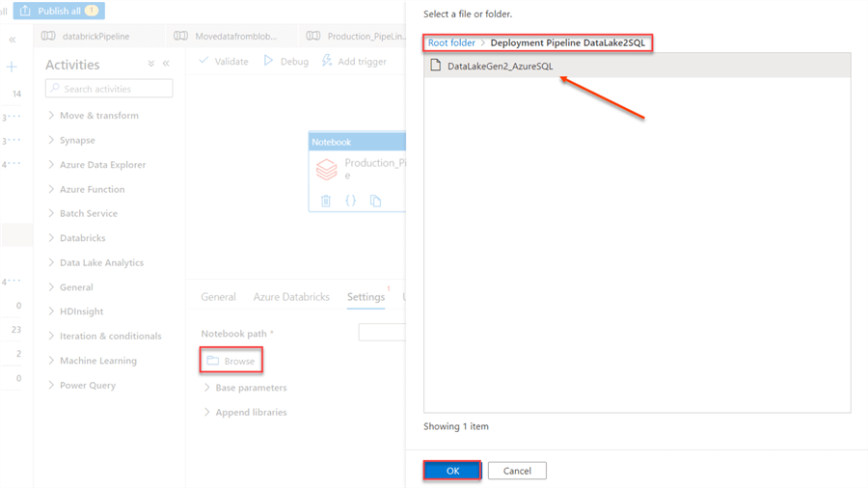Expand the Batch Service category

[89, 213]
